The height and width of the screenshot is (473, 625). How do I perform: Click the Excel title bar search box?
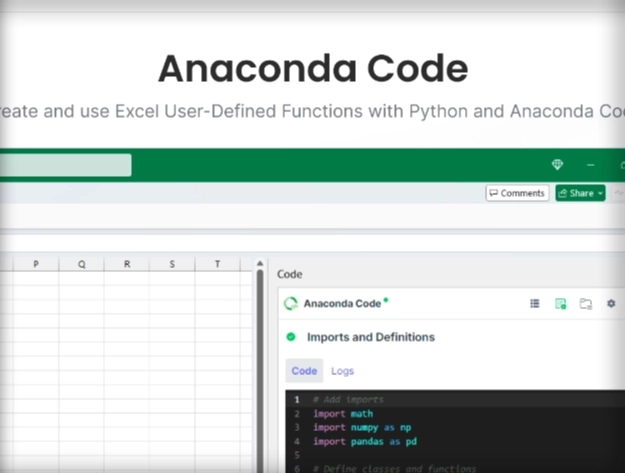[x=65, y=165]
